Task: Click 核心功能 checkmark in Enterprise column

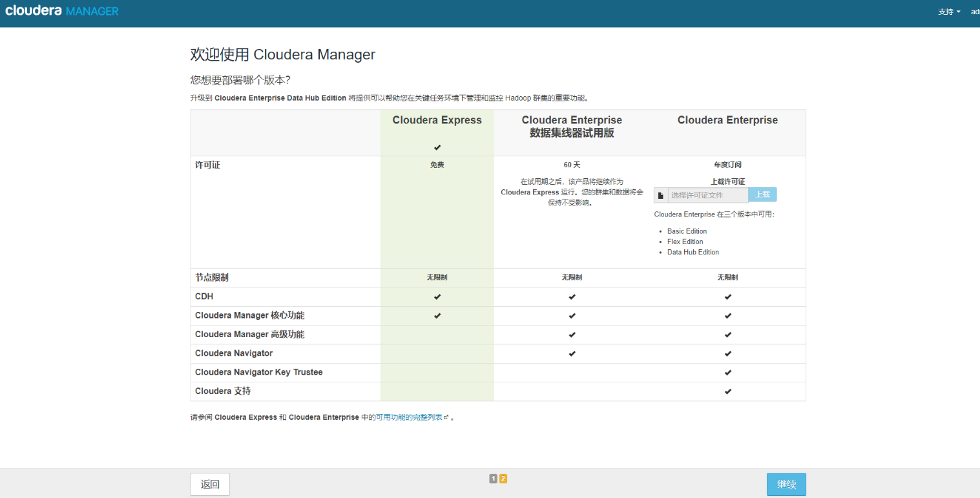Action: click(728, 316)
